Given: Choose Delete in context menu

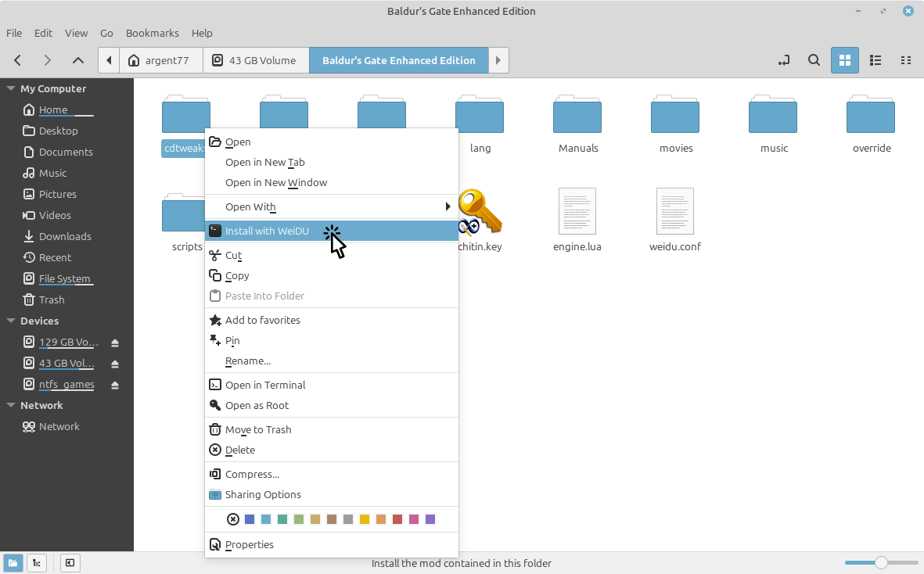Looking at the screenshot, I should [x=332, y=450].
